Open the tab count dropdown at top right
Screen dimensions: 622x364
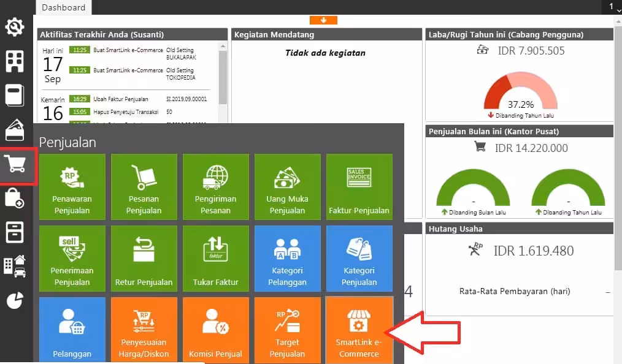pyautogui.click(x=613, y=7)
